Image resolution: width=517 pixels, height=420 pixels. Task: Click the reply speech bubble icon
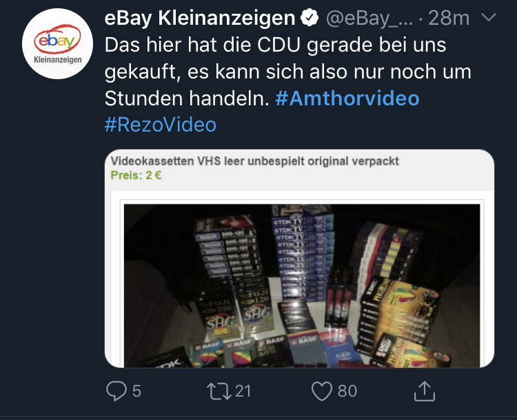116,391
